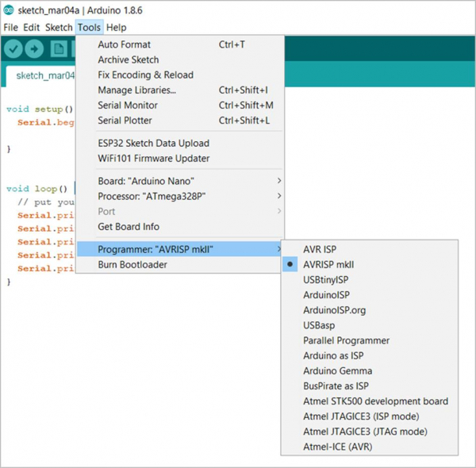The height and width of the screenshot is (468, 476).
Task: Click Burn Bootloader
Action: [x=132, y=264]
